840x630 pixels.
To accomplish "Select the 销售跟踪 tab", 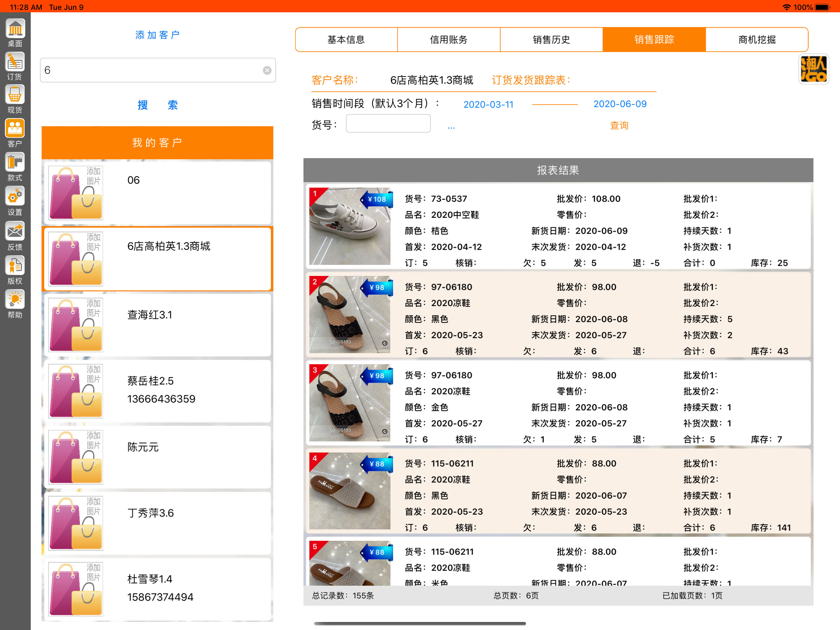I will [x=654, y=39].
